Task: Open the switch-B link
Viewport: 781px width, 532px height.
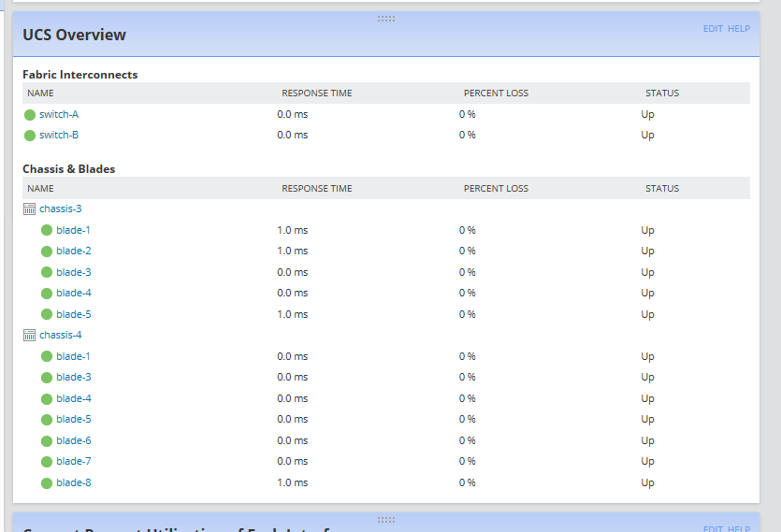Action: point(59,135)
